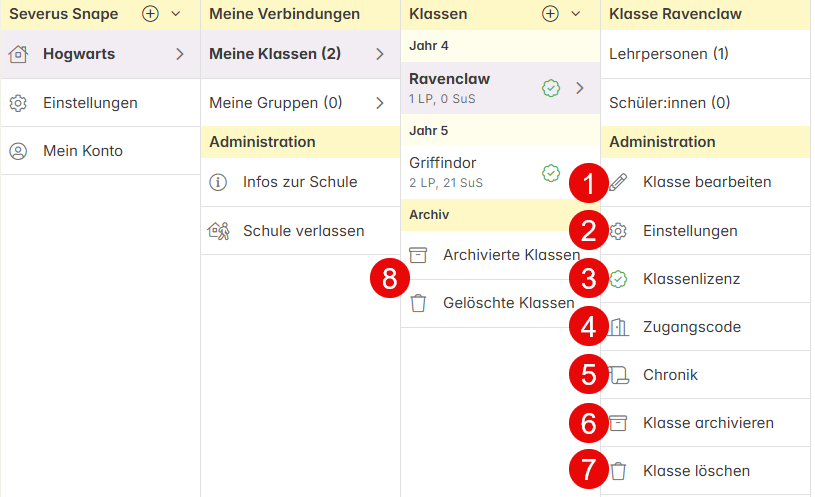Open Schüler:innen (0) list
The width and height of the screenshot is (815, 497).
coord(705,103)
